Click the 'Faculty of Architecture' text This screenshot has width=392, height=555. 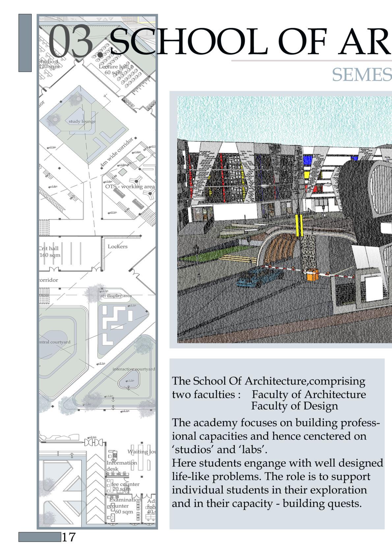click(309, 394)
